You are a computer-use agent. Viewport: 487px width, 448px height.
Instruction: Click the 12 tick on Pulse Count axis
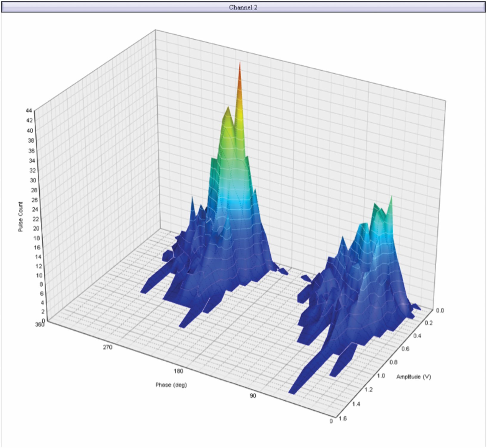[39, 266]
